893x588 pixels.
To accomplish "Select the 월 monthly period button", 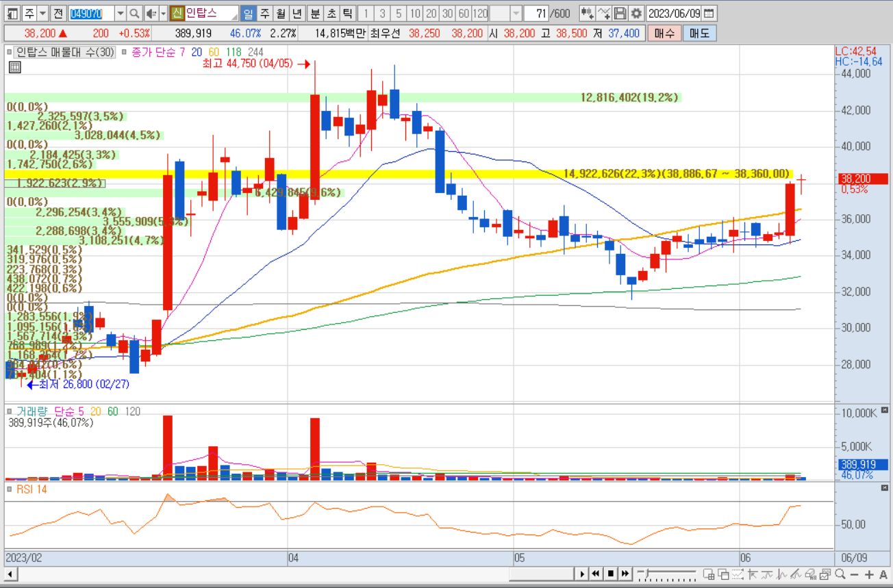I will [x=281, y=13].
